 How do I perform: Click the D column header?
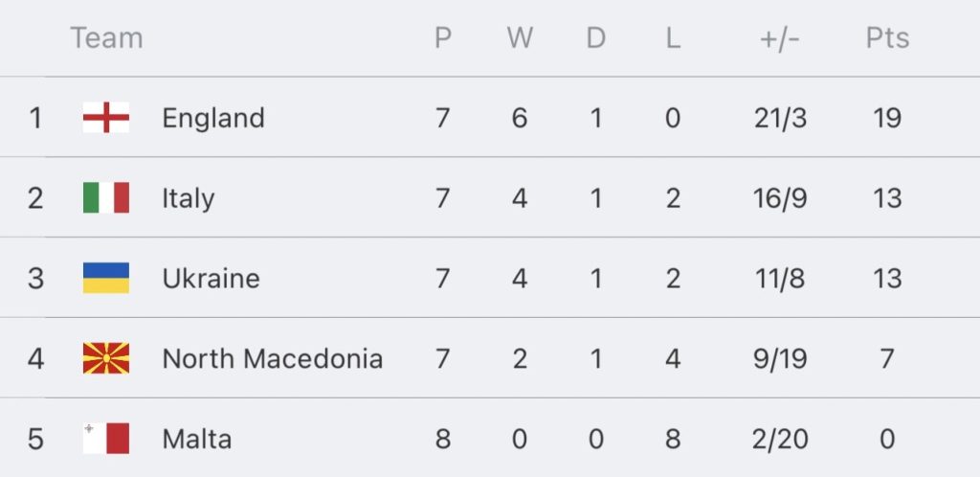pos(595,38)
